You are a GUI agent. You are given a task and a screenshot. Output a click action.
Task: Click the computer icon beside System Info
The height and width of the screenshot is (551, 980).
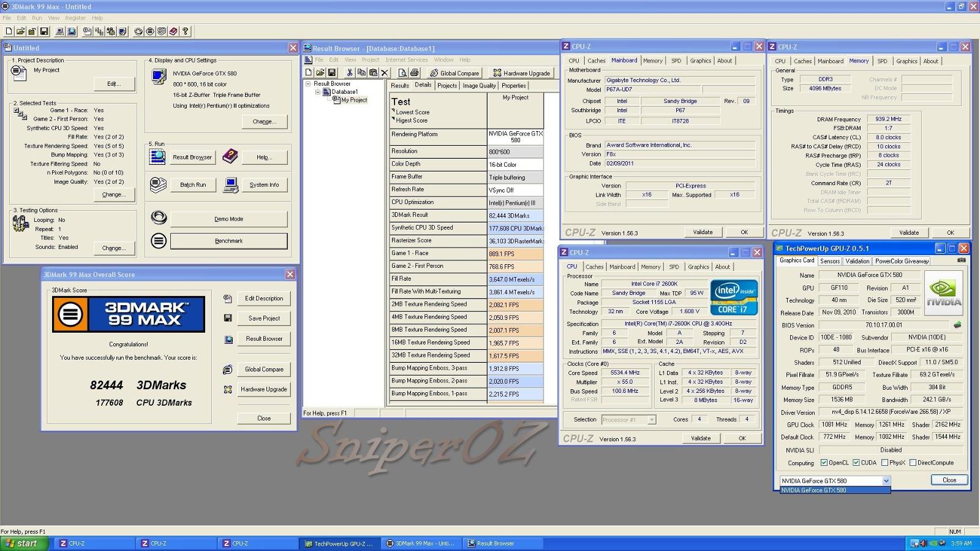click(x=231, y=184)
